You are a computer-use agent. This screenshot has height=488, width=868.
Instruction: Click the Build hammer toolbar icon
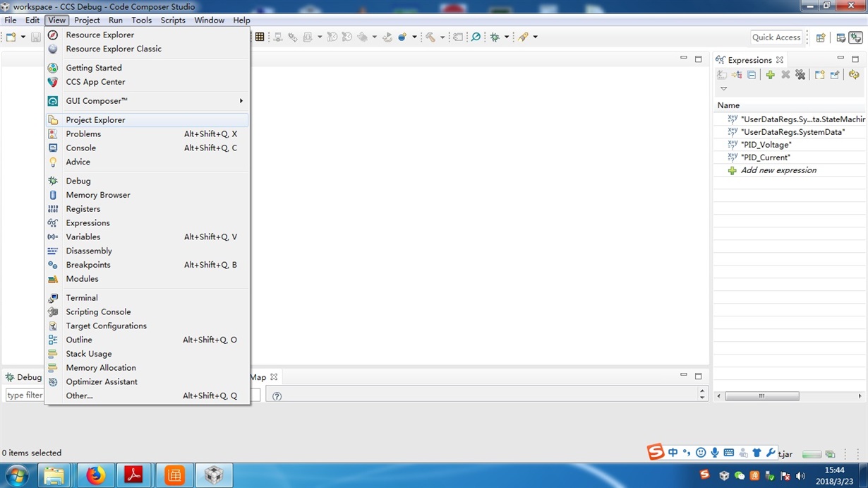[430, 37]
